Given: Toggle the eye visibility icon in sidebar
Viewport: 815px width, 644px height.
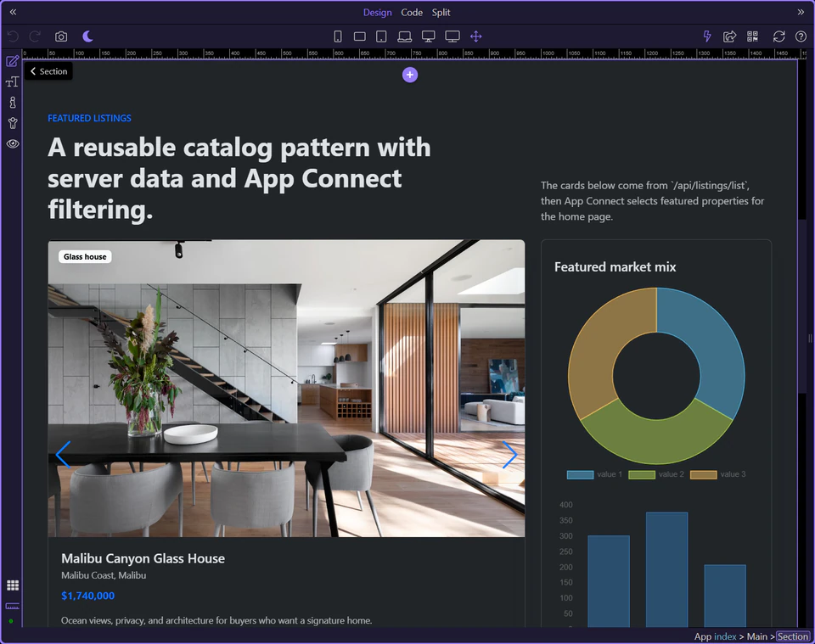Looking at the screenshot, I should pyautogui.click(x=13, y=144).
